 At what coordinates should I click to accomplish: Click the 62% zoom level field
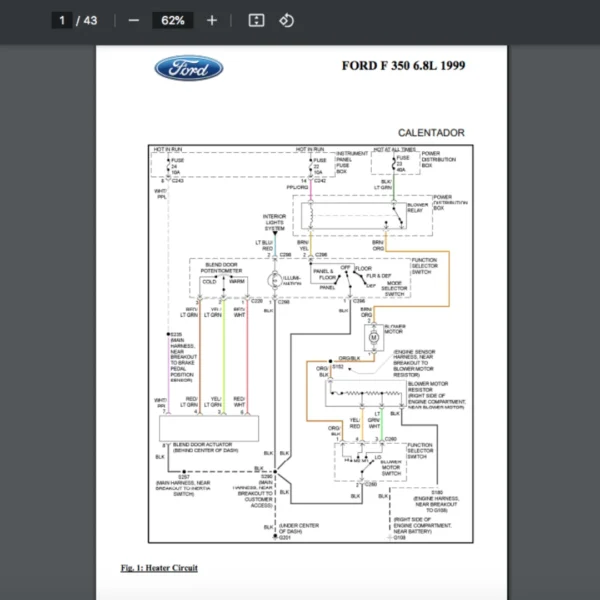point(172,20)
